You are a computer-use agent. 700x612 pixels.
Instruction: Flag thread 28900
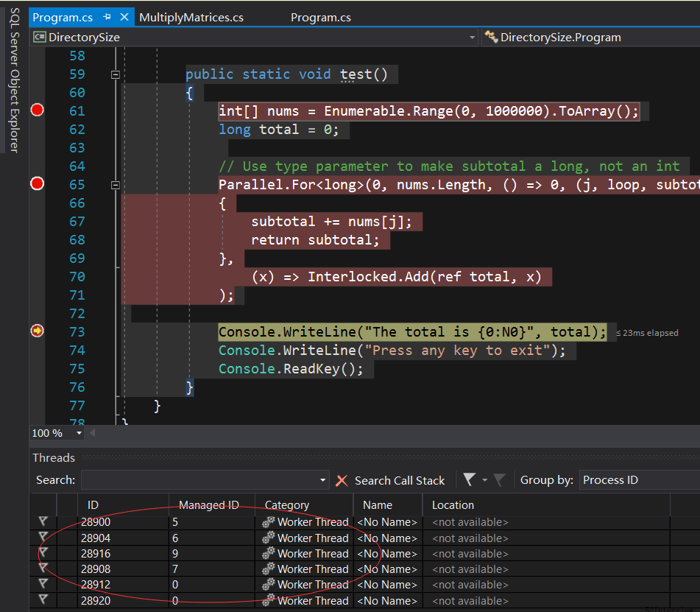point(43,521)
